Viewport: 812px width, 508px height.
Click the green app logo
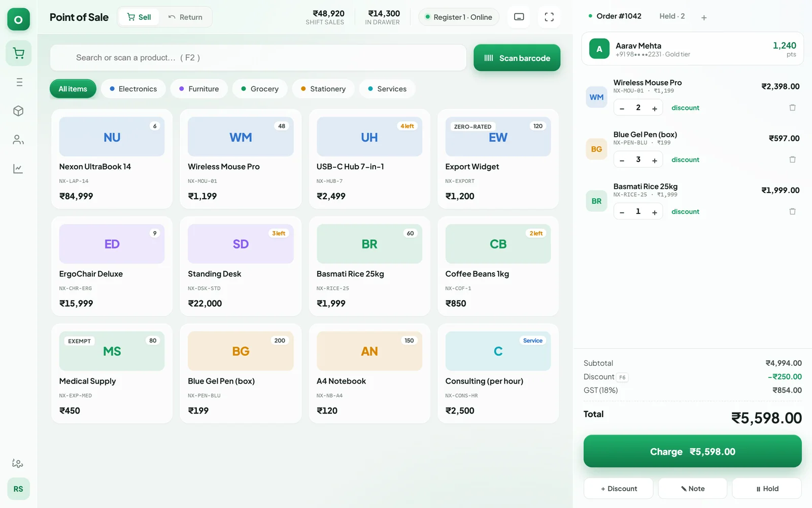pyautogui.click(x=18, y=19)
